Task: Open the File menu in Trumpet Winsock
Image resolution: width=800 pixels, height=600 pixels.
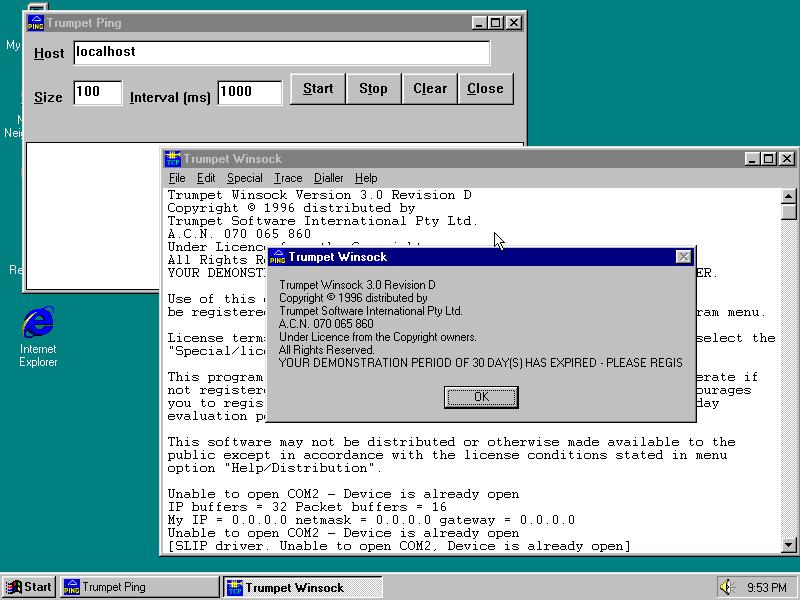Action: pyautogui.click(x=177, y=178)
